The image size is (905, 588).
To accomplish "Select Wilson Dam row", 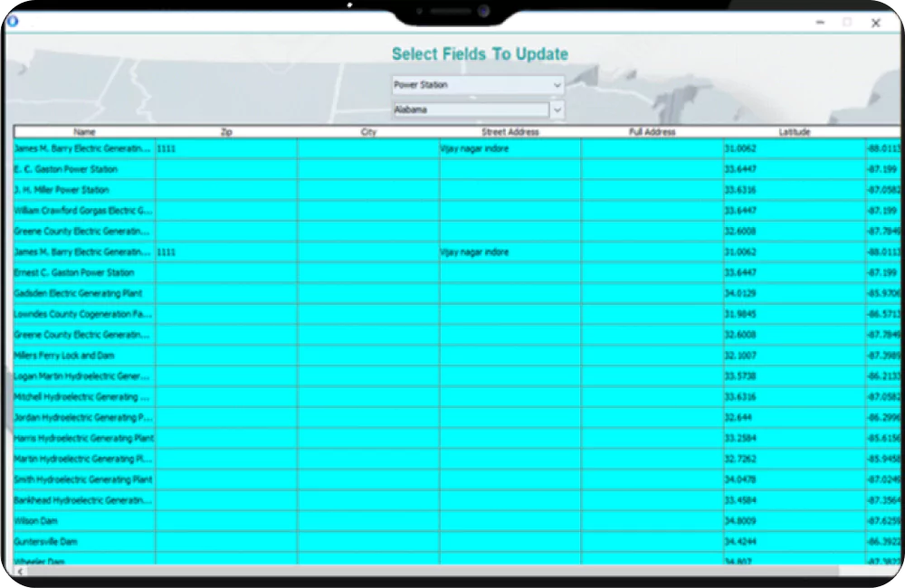I will point(456,521).
